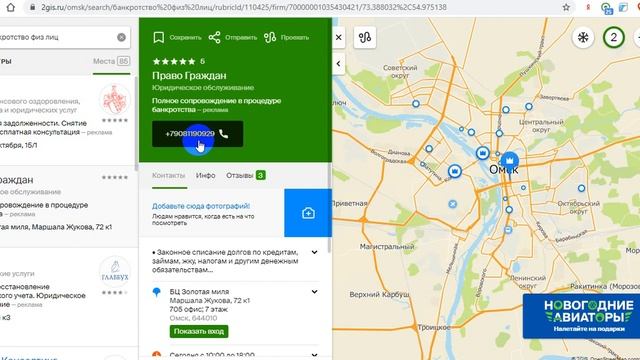The width and height of the screenshot is (640, 360).
Task: Open the Отзывы tab
Action: (x=246, y=175)
